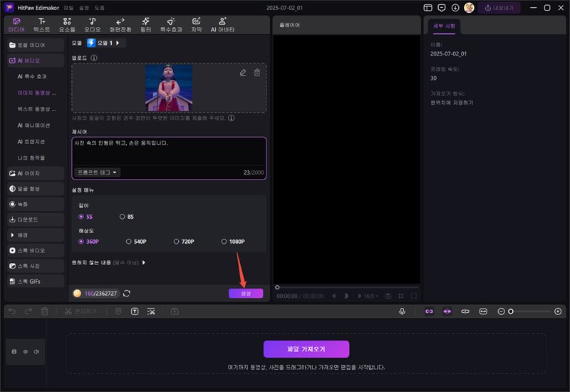
Task: Select 얼굴 합성 in sidebar
Action: [35, 189]
